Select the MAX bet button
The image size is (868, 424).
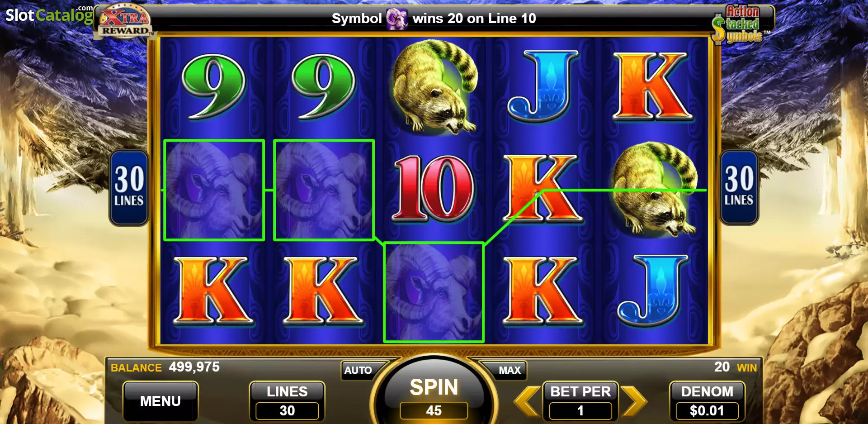507,370
